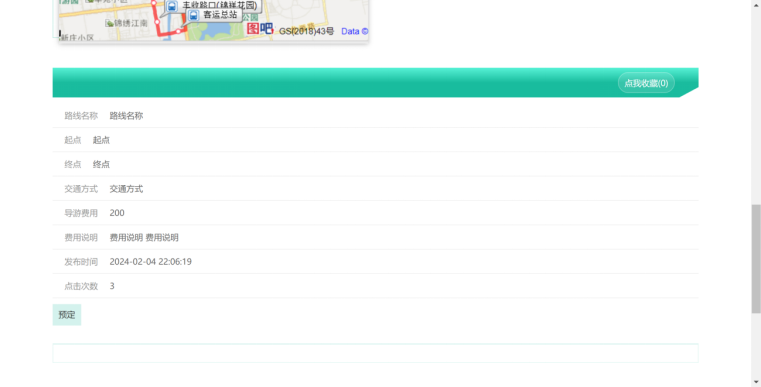Click the 点击次数 field label
The image size is (761, 387).
click(81, 286)
